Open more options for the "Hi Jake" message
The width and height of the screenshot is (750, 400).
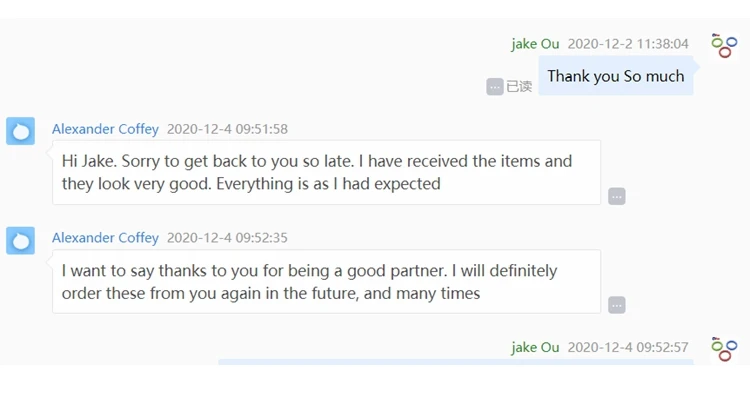pos(617,196)
